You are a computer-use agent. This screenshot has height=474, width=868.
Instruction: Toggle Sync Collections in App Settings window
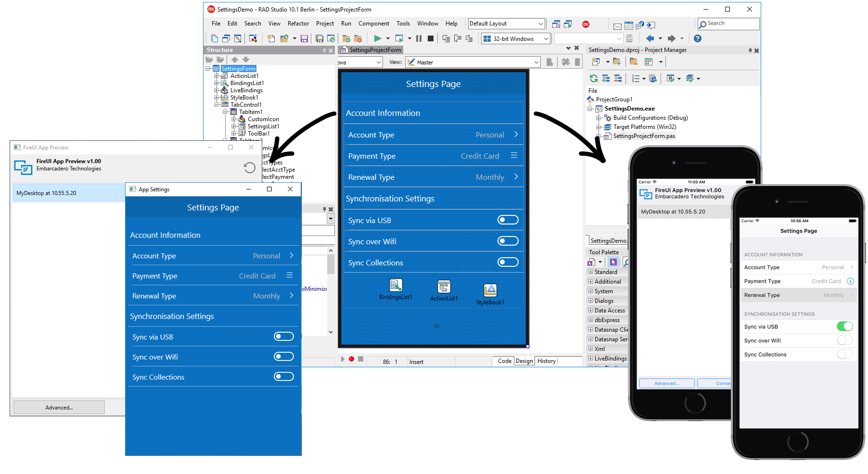point(284,376)
